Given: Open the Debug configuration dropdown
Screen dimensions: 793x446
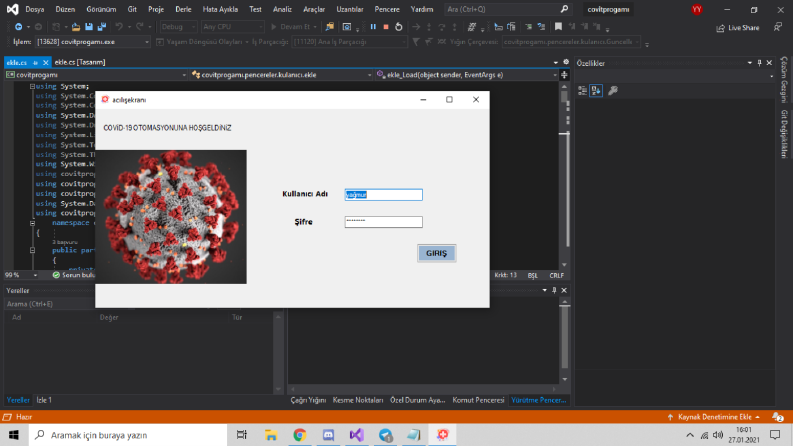Looking at the screenshot, I should point(179,27).
